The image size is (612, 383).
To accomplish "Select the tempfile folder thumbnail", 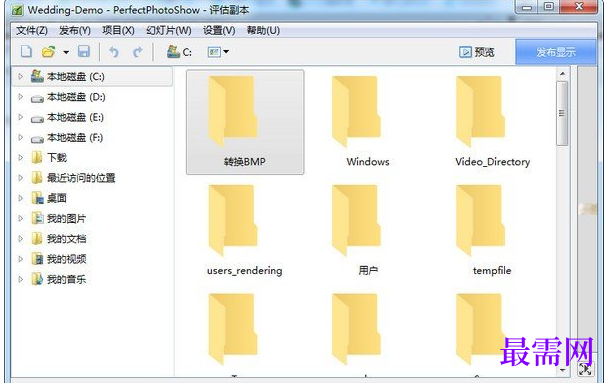I will (x=492, y=231).
